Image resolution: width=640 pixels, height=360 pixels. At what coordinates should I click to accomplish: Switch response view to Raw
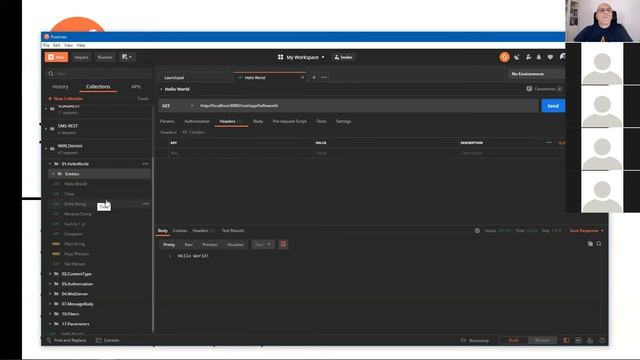[x=188, y=244]
